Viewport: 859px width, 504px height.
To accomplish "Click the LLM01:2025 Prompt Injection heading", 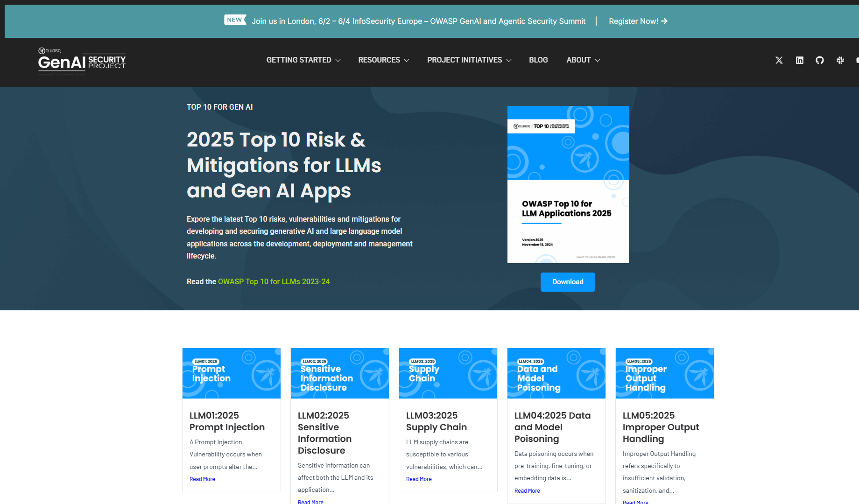I will point(227,421).
